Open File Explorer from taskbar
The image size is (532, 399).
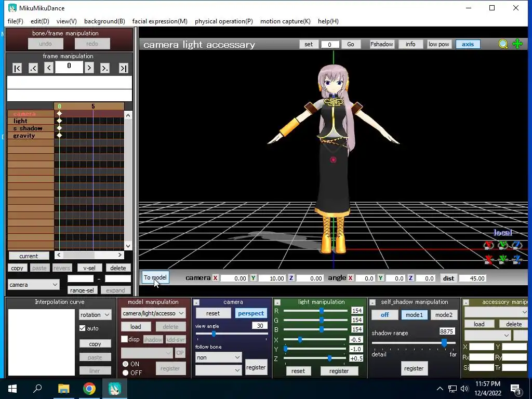point(63,389)
